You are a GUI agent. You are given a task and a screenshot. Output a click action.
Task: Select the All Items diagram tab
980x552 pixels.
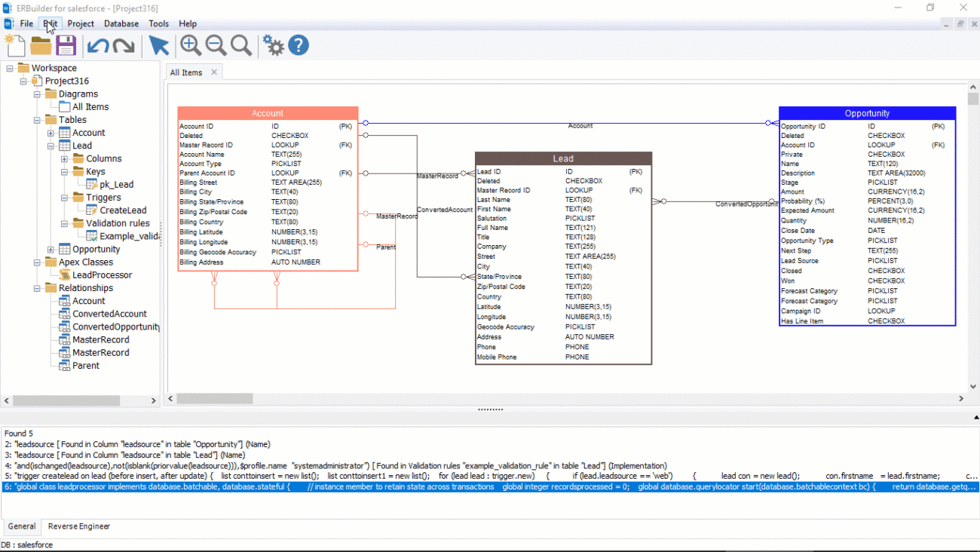pos(185,72)
